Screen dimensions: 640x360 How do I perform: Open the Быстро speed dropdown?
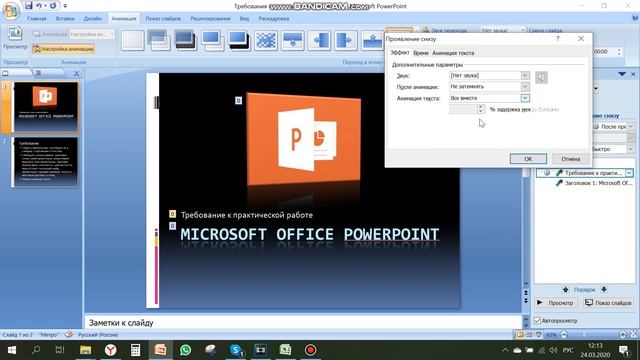(631, 149)
